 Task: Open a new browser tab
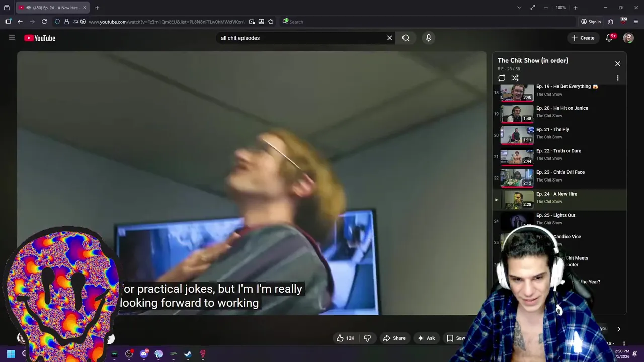(x=97, y=8)
